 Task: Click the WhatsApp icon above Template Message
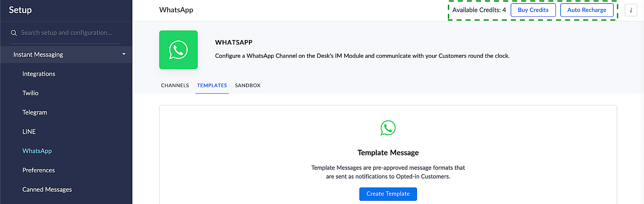(388, 128)
